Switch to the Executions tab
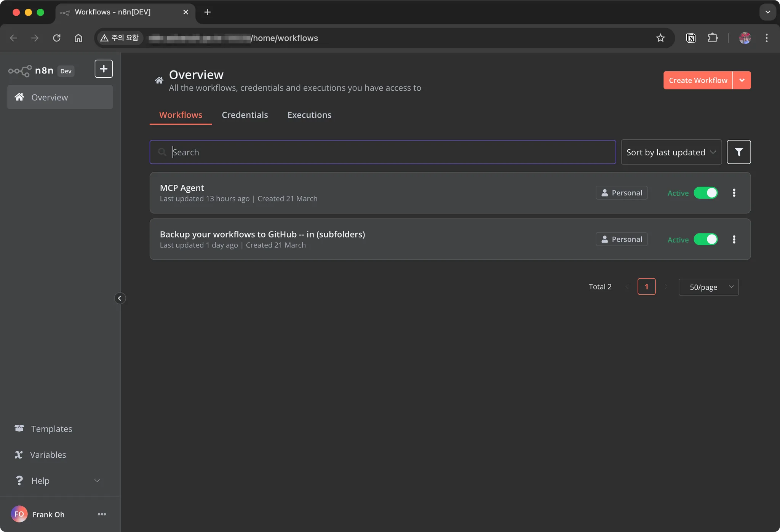The height and width of the screenshot is (532, 780). tap(309, 115)
